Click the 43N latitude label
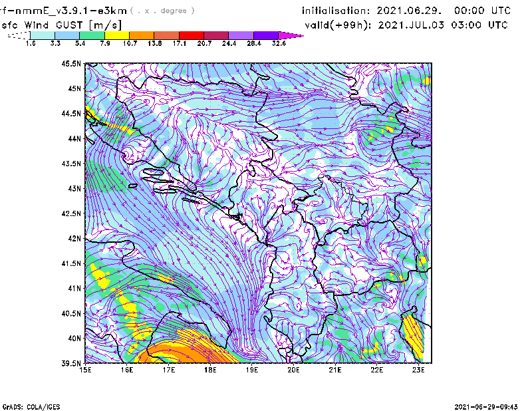 tap(74, 188)
